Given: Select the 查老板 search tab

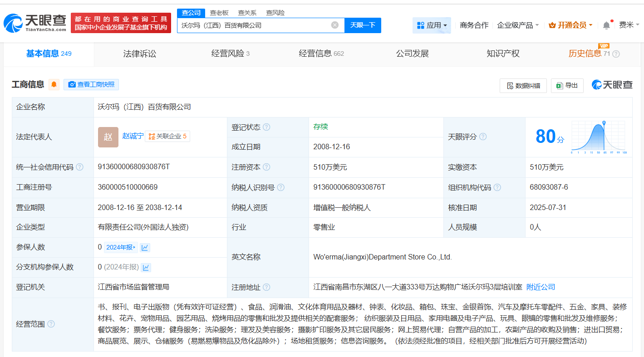Looking at the screenshot, I should tap(219, 13).
